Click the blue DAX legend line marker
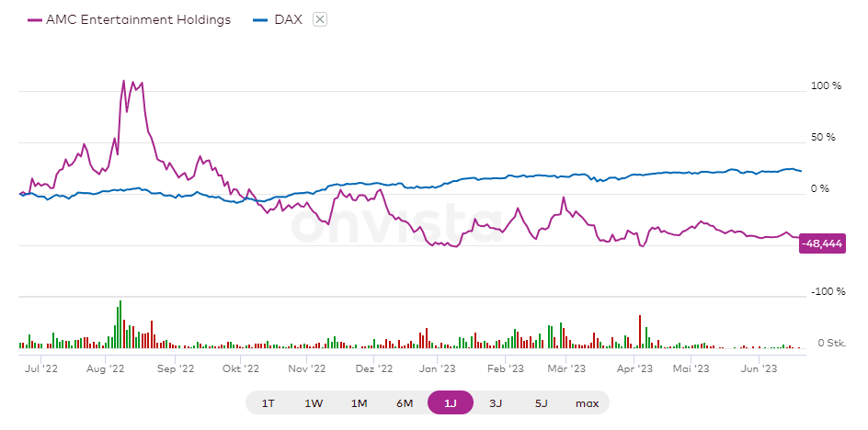The image size is (868, 430). [x=261, y=19]
